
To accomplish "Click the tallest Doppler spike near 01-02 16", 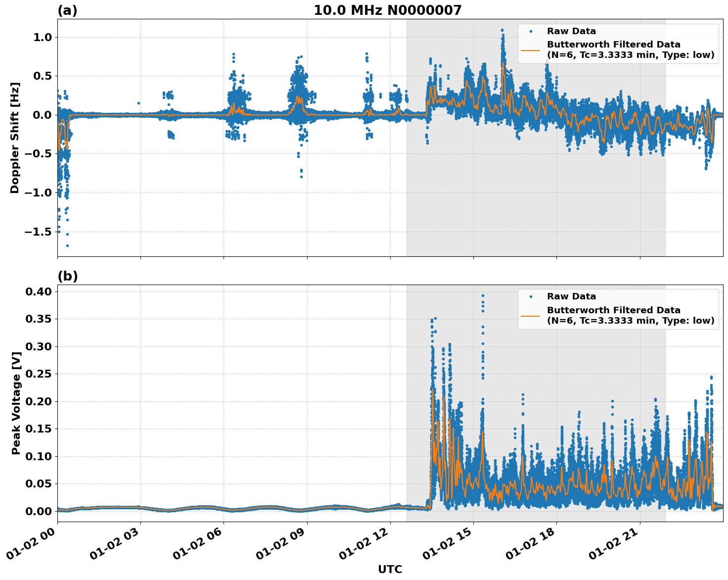I will tap(503, 31).
